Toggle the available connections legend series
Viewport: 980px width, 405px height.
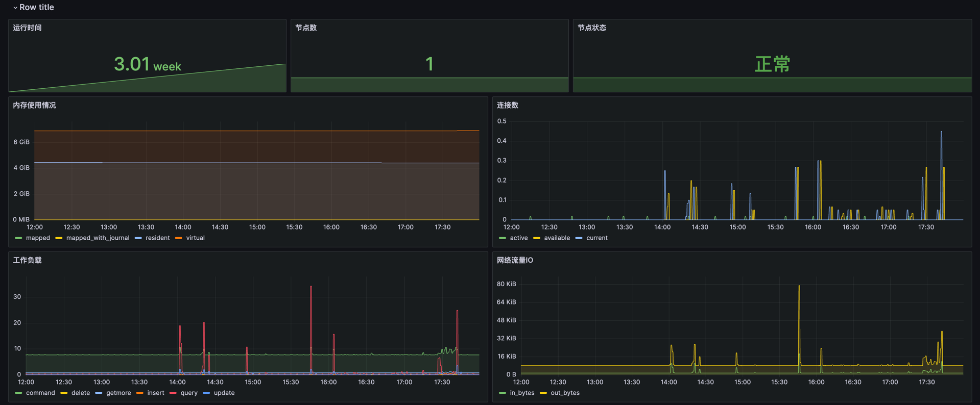pyautogui.click(x=557, y=238)
